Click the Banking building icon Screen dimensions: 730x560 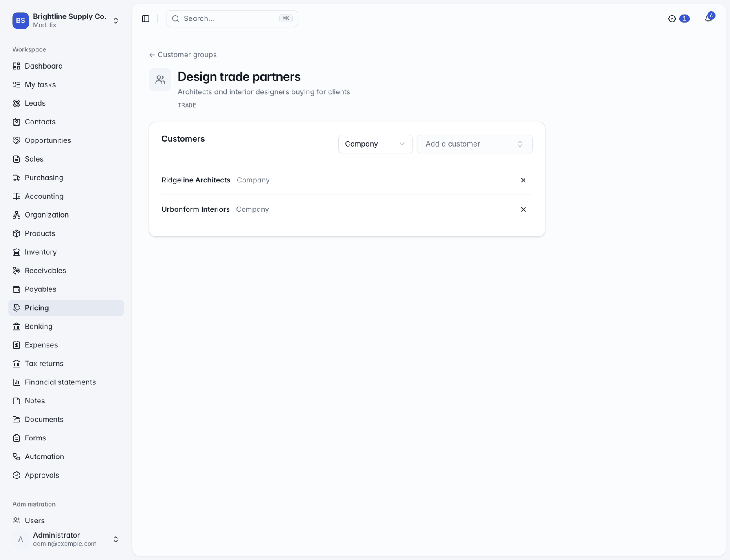click(16, 326)
